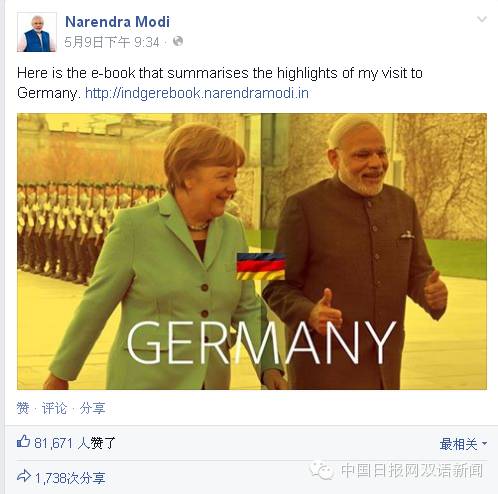Click the 评论 comment action
498x494 pixels.
tap(54, 408)
